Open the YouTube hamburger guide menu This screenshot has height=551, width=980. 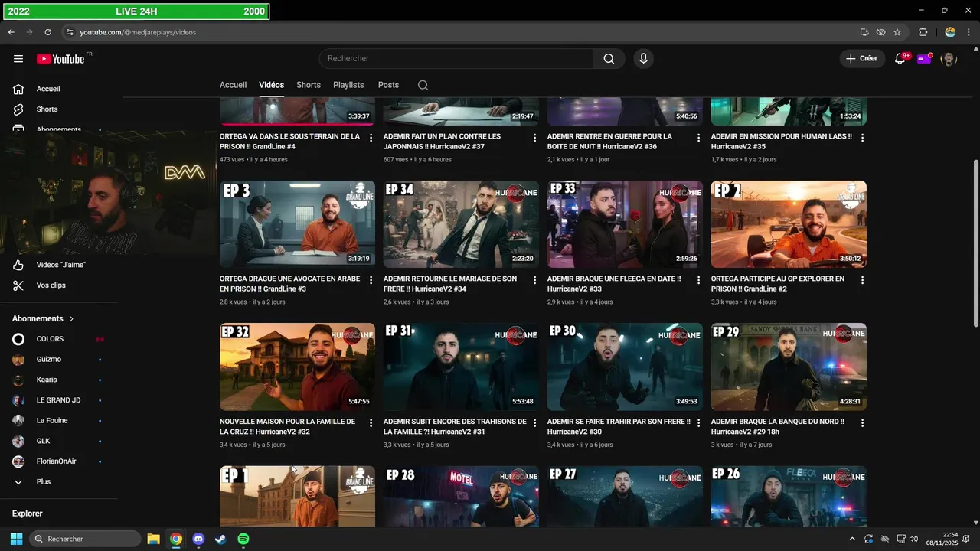click(18, 59)
